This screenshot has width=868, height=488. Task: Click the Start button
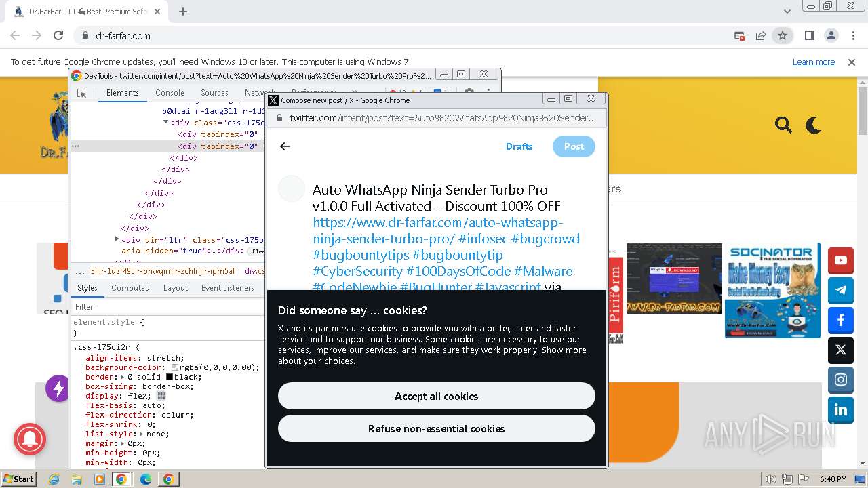18,479
